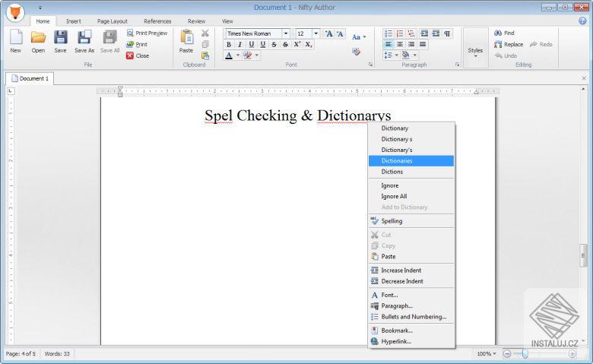Open the Nifty Author fox application menu
The height and width of the screenshot is (364, 593).
click(x=15, y=12)
